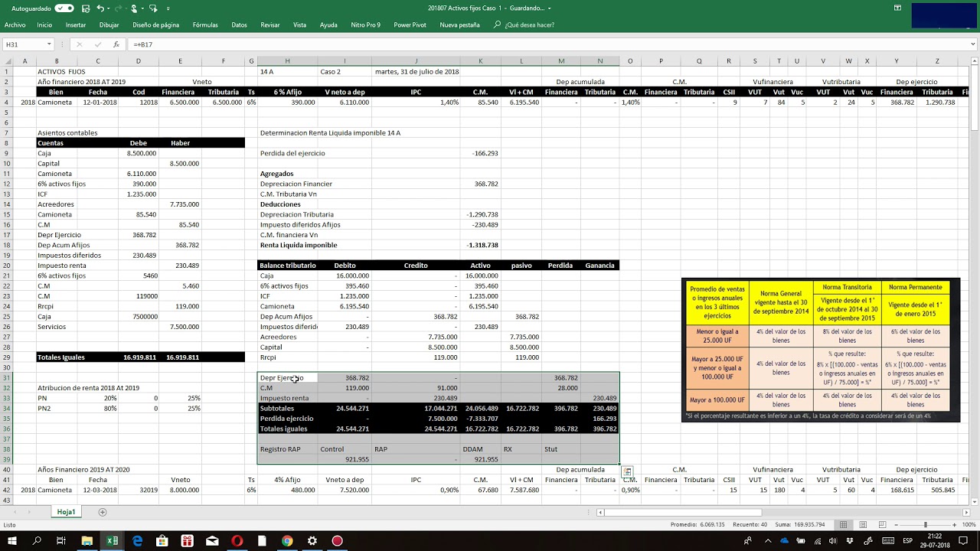Open the Datos ribbon tab
Screen dimensions: 980x551
tap(239, 25)
